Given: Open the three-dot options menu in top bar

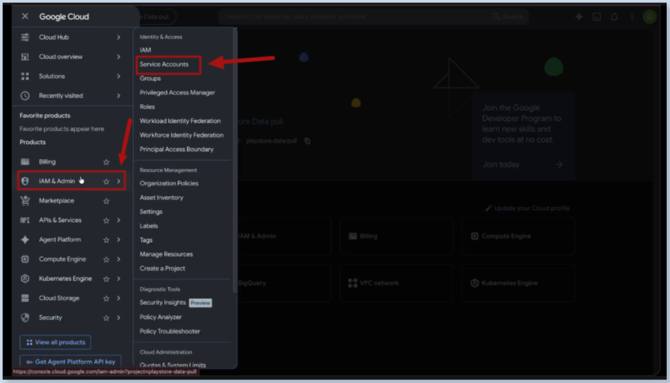Looking at the screenshot, I should point(632,17).
